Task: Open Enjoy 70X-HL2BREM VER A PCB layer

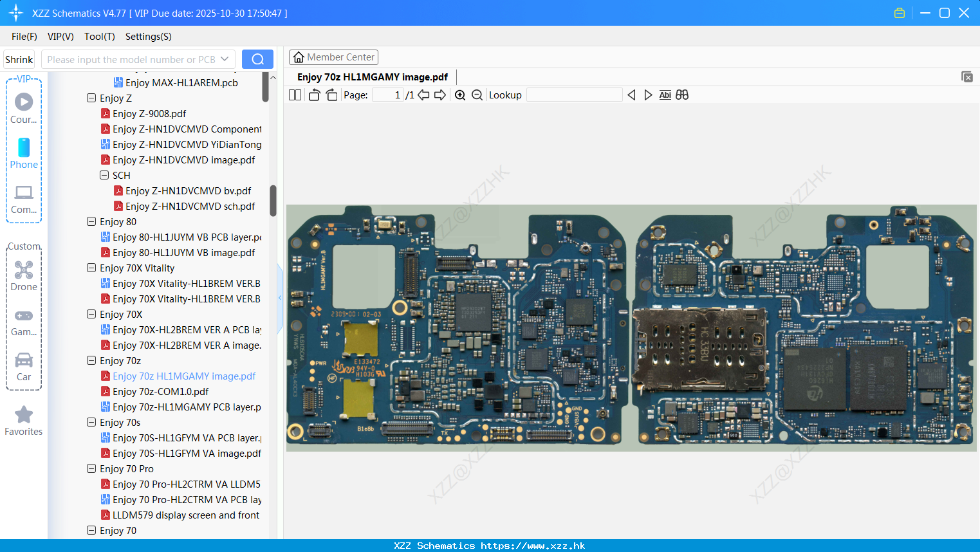Action: [x=181, y=330]
